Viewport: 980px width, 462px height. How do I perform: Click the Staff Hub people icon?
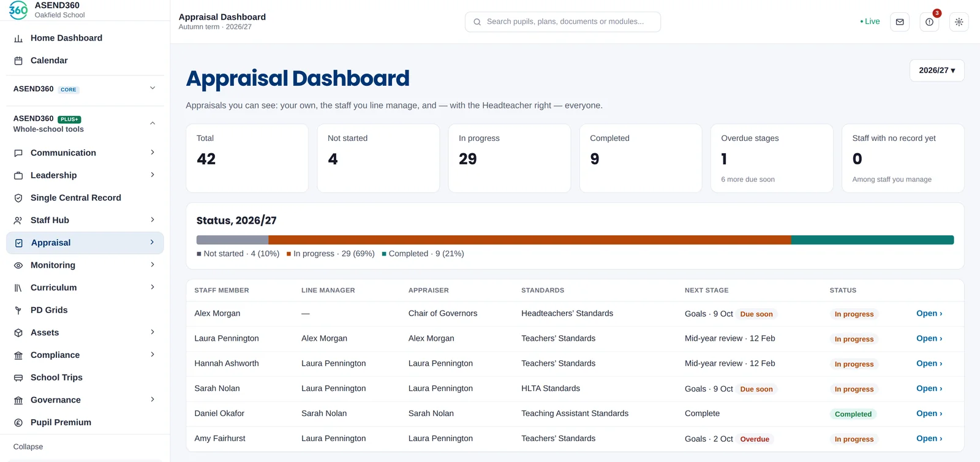pos(18,221)
